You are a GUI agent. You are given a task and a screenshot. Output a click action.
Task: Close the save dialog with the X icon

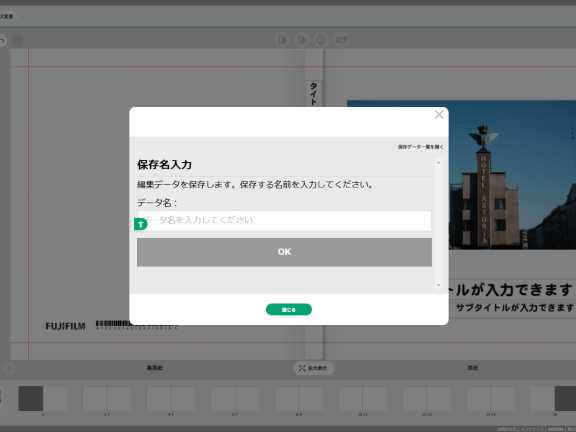click(x=439, y=115)
